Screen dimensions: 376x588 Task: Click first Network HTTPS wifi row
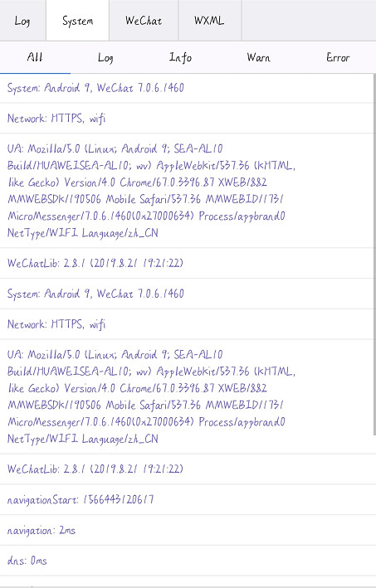pos(187,118)
